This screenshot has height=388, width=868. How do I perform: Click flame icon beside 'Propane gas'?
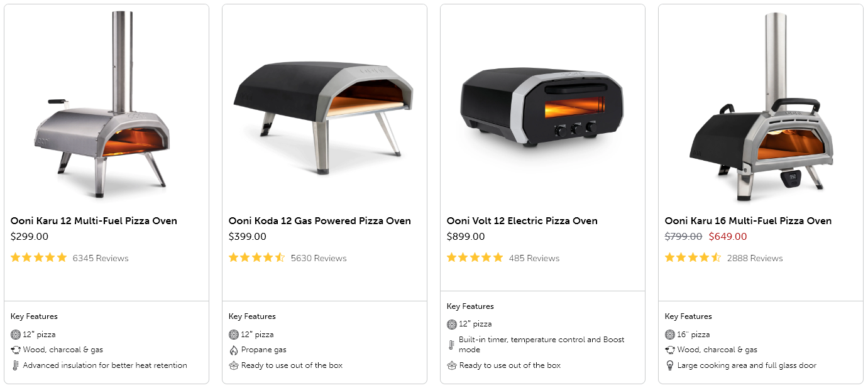tap(234, 350)
